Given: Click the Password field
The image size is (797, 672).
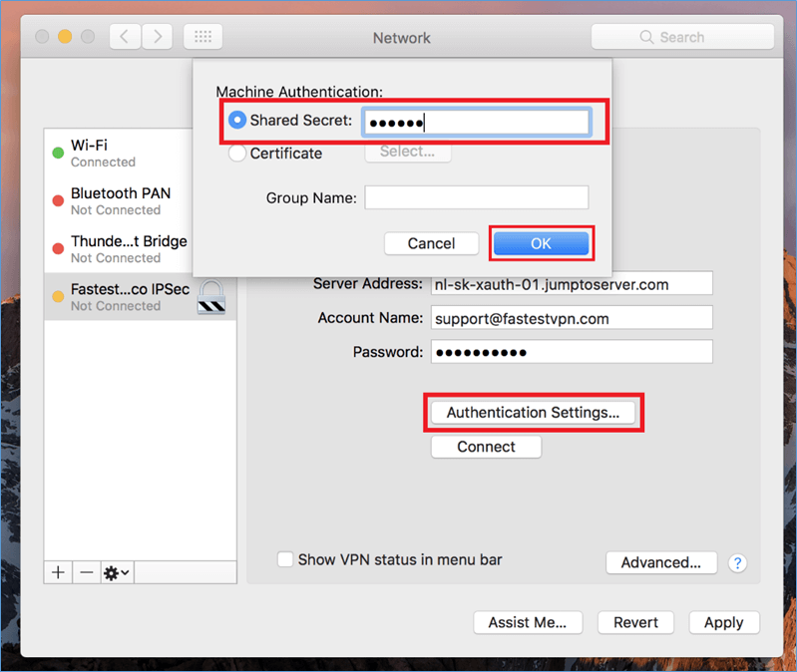Looking at the screenshot, I should point(572,352).
